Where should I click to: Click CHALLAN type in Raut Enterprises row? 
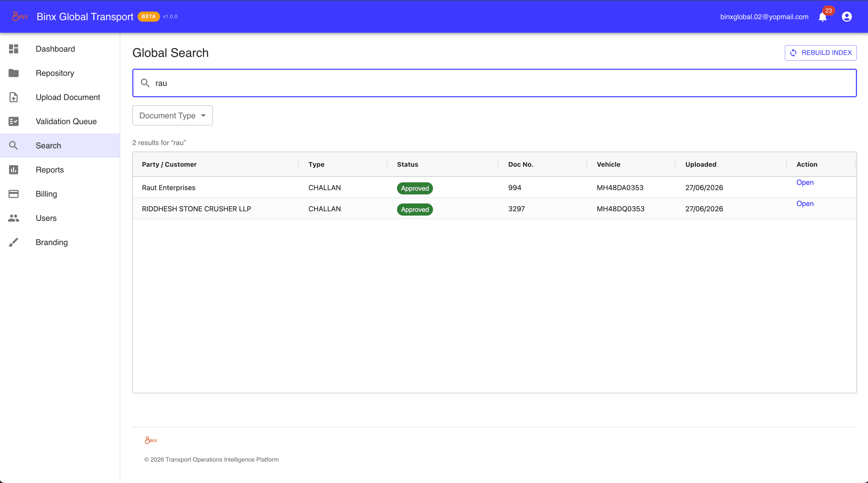(x=324, y=187)
